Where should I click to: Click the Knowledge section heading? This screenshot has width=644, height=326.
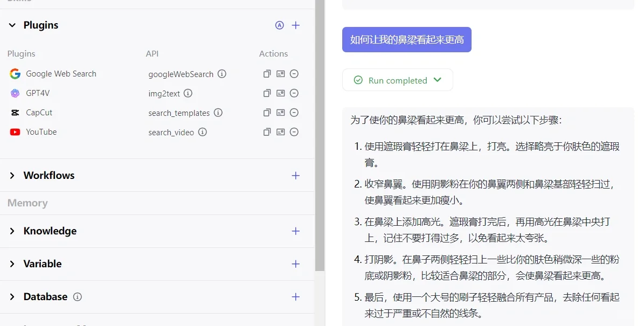[x=50, y=231]
